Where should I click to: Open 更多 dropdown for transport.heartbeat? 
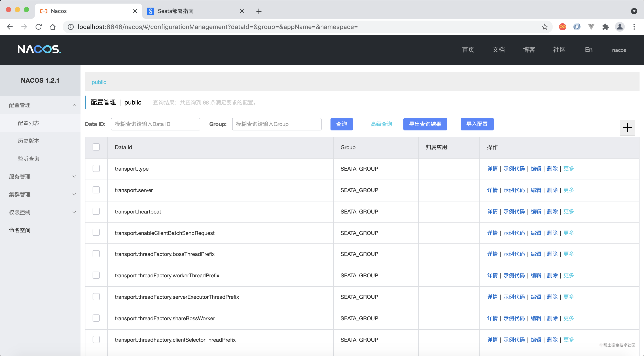(568, 212)
